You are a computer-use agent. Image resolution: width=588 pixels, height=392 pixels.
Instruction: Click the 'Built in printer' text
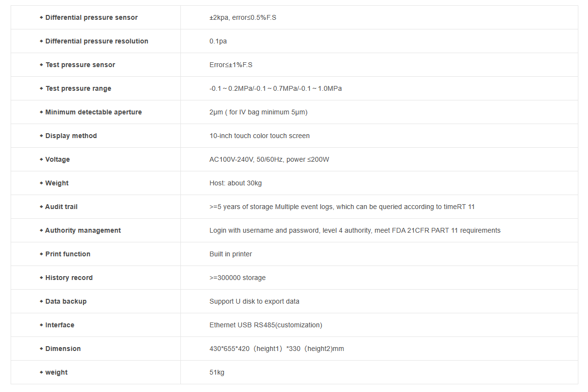point(231,254)
